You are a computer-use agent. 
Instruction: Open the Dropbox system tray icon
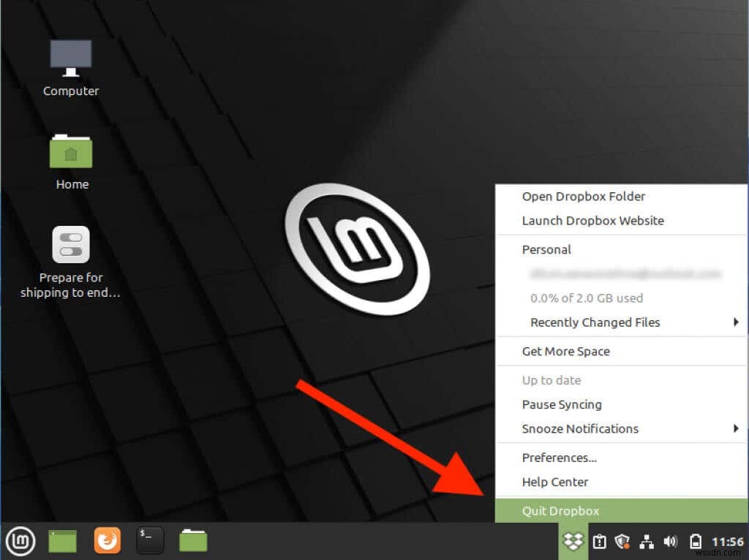click(x=573, y=541)
